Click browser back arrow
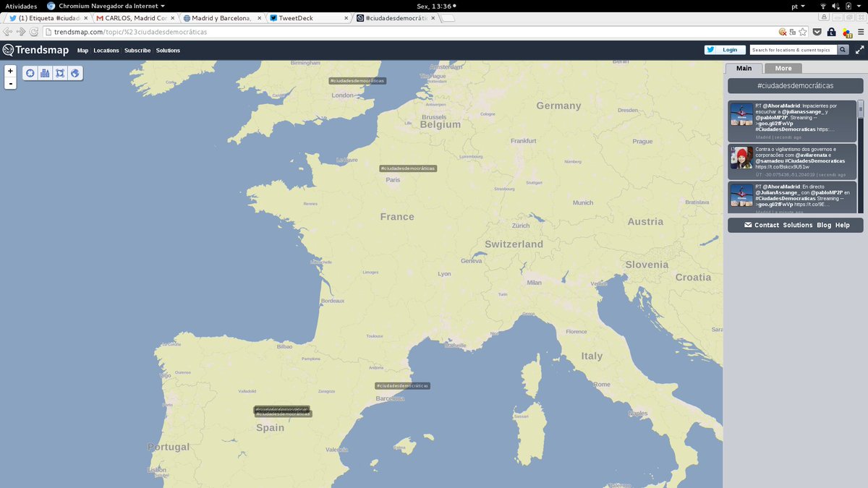 click(8, 32)
